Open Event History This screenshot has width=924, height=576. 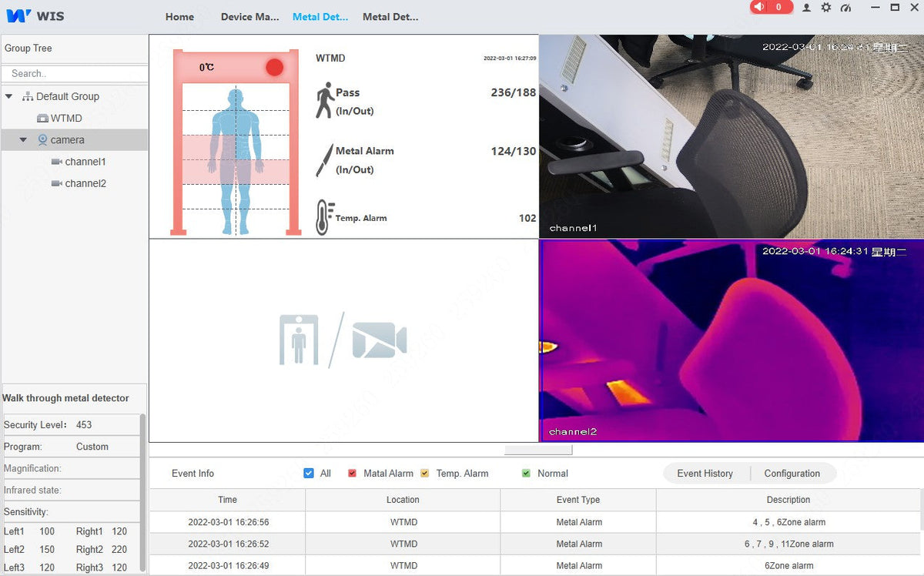(705, 474)
